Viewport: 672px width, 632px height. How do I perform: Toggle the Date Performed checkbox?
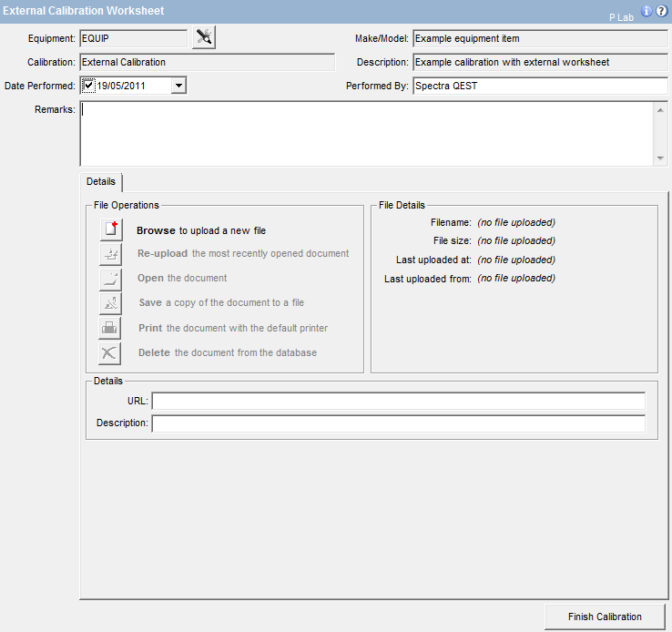click(x=88, y=86)
